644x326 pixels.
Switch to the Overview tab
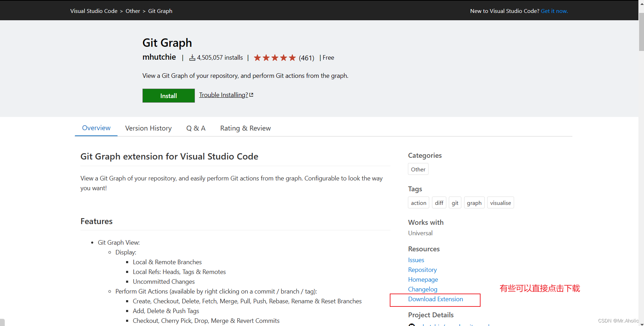click(96, 128)
